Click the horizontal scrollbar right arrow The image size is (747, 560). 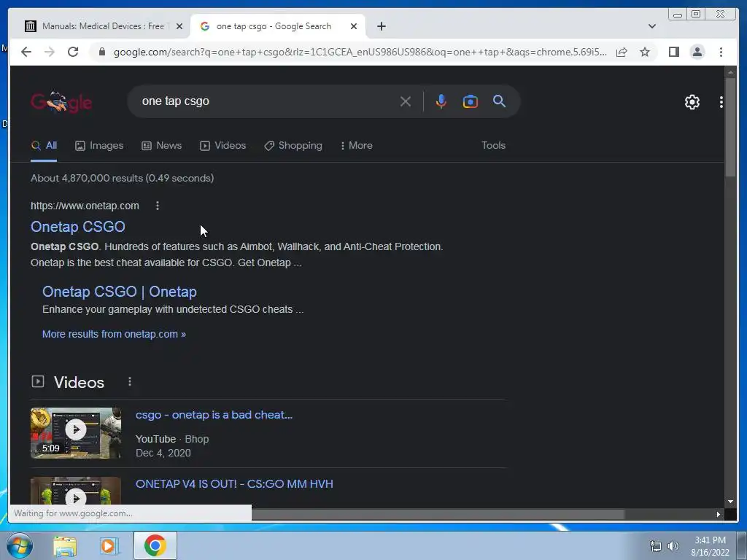(x=718, y=514)
